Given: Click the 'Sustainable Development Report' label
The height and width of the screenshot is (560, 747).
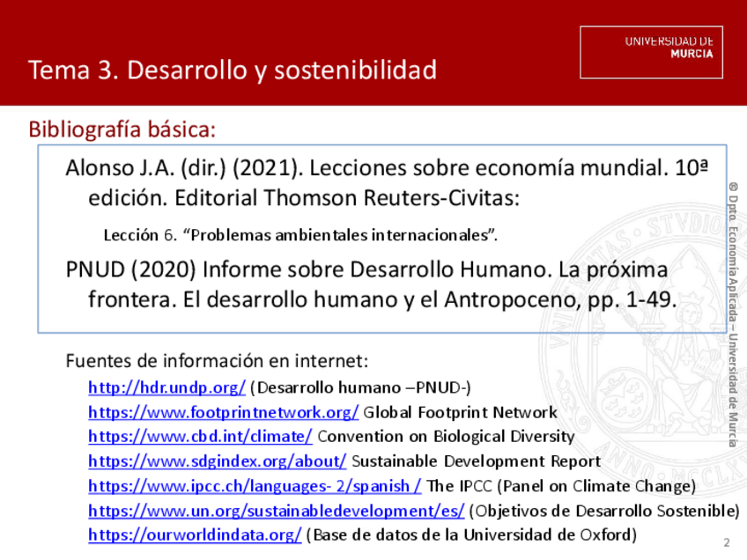Looking at the screenshot, I should (x=476, y=461).
